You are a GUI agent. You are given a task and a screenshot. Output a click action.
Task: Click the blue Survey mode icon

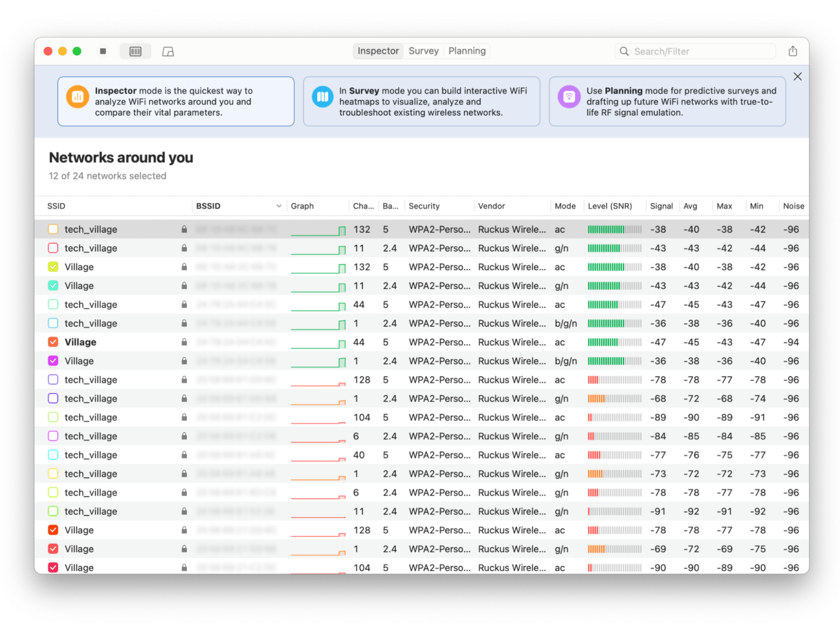[x=323, y=97]
